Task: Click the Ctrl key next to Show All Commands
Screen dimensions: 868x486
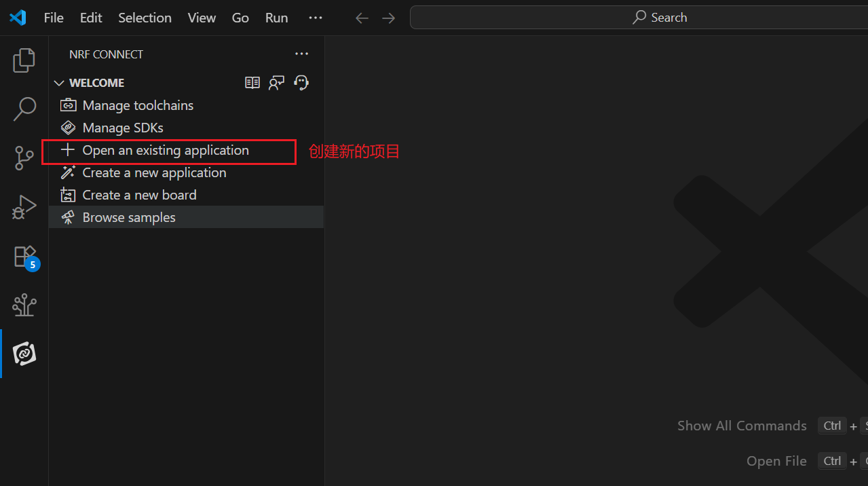Action: (832, 426)
